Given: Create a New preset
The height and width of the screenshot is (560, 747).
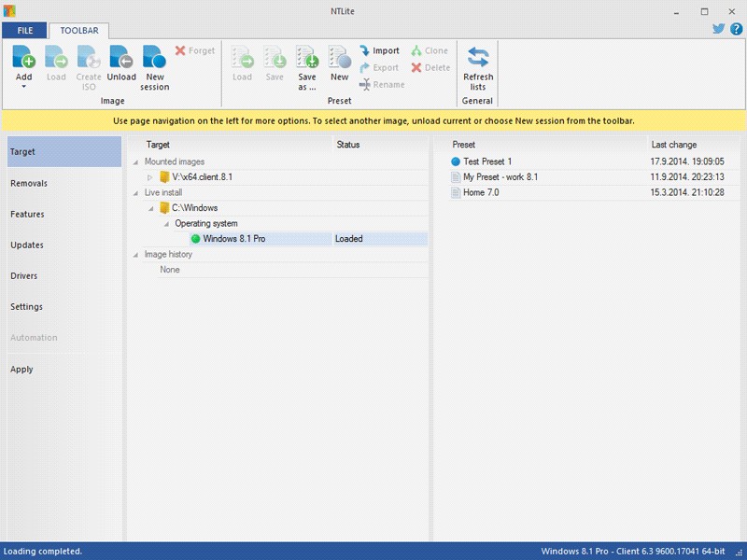Looking at the screenshot, I should point(339,59).
